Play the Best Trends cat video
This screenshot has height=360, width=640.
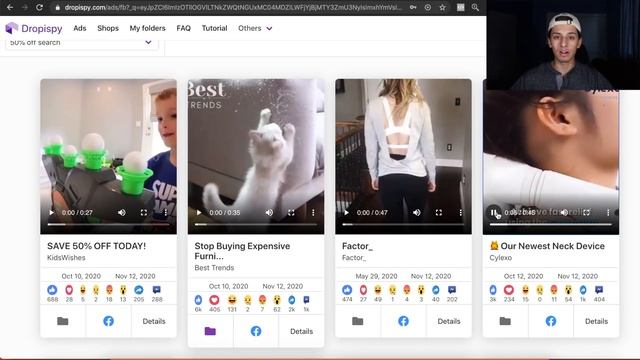click(x=199, y=213)
